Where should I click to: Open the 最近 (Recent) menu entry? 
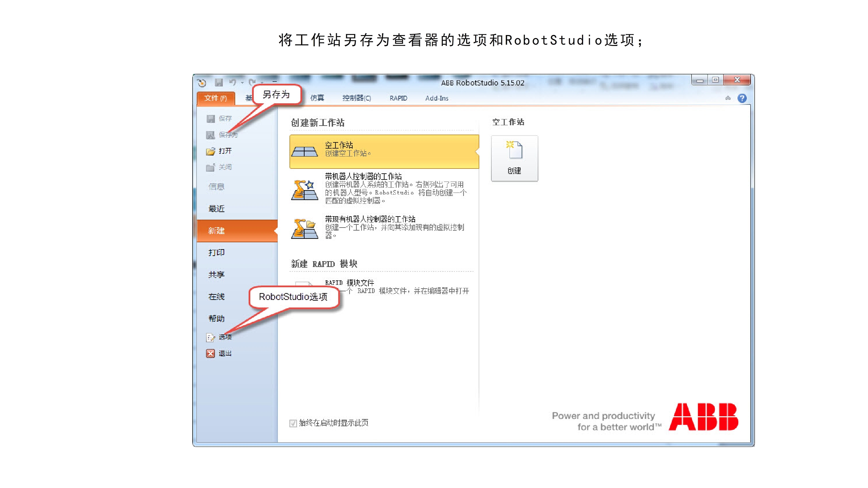tap(216, 209)
